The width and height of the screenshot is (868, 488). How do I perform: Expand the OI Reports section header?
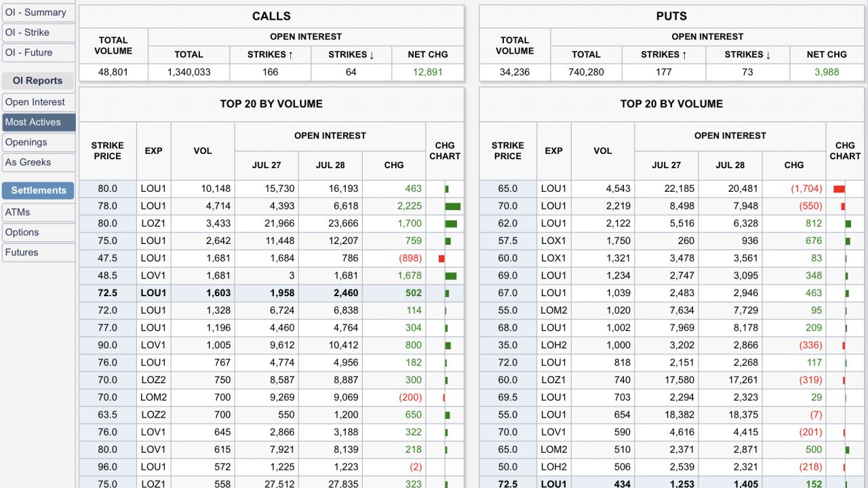tap(37, 81)
